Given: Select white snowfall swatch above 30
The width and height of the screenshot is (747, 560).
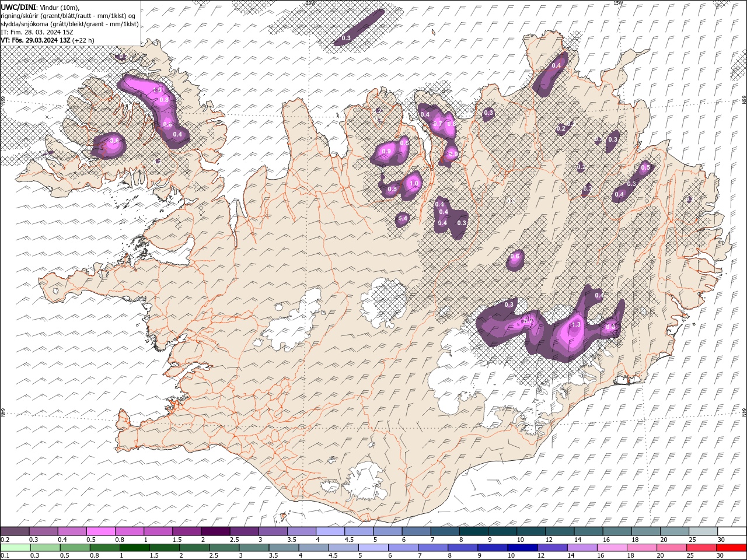Looking at the screenshot, I should pyautogui.click(x=731, y=531).
